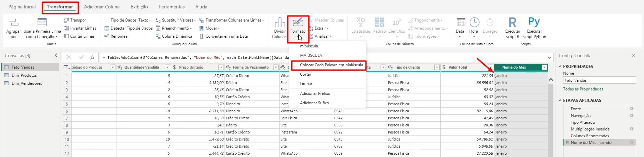Click Contar Linhas

79,36
